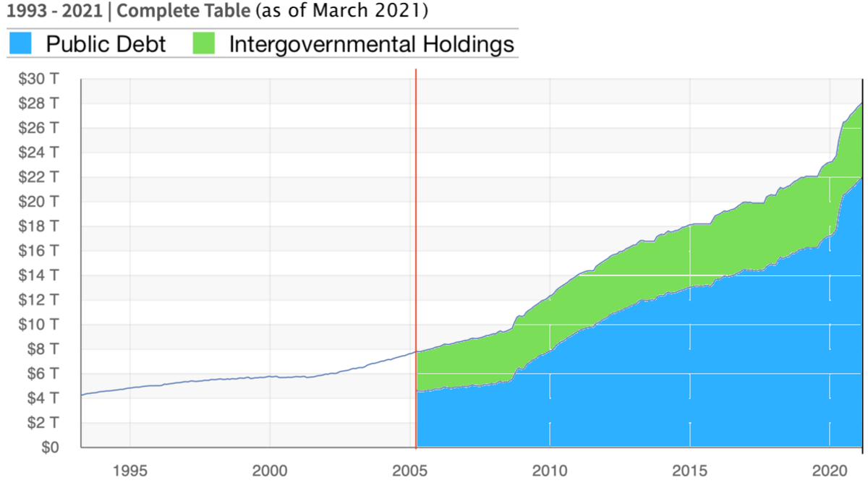
Task: Select the 2010 x-axis label
Action: pos(550,470)
